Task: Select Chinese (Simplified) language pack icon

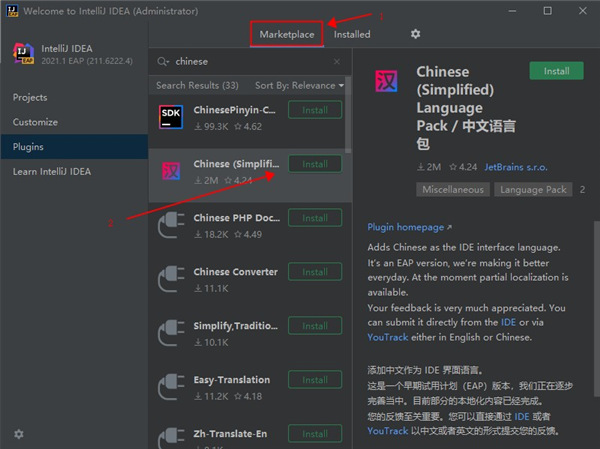Action: pyautogui.click(x=171, y=172)
